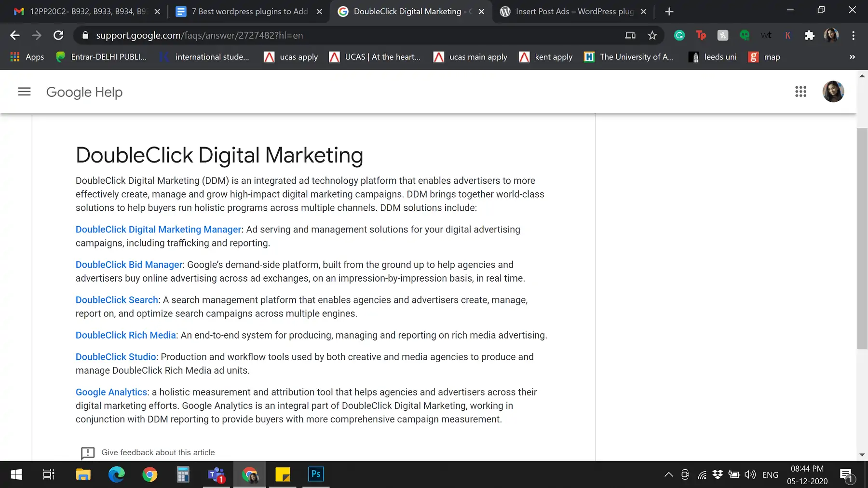Open The University of A... bookmark
This screenshot has height=488, width=868.
click(x=629, y=57)
